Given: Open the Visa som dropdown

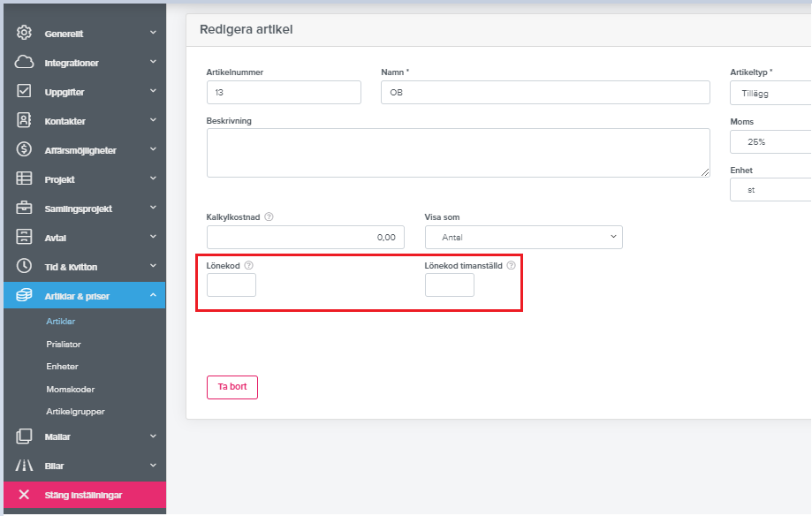Looking at the screenshot, I should pos(523,237).
